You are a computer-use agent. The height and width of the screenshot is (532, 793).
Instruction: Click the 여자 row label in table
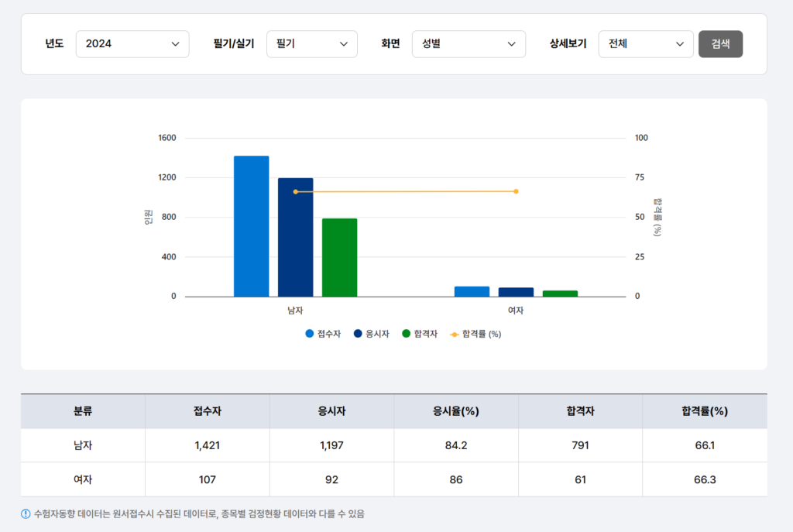[83, 479]
